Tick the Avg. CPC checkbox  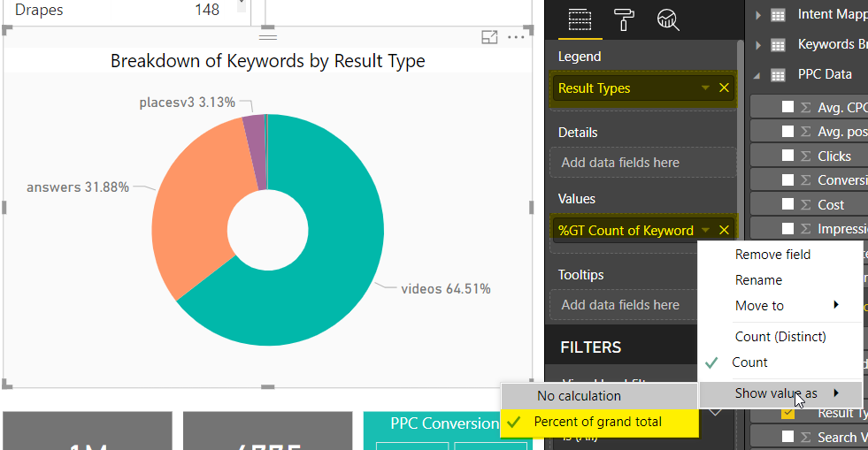coord(787,108)
